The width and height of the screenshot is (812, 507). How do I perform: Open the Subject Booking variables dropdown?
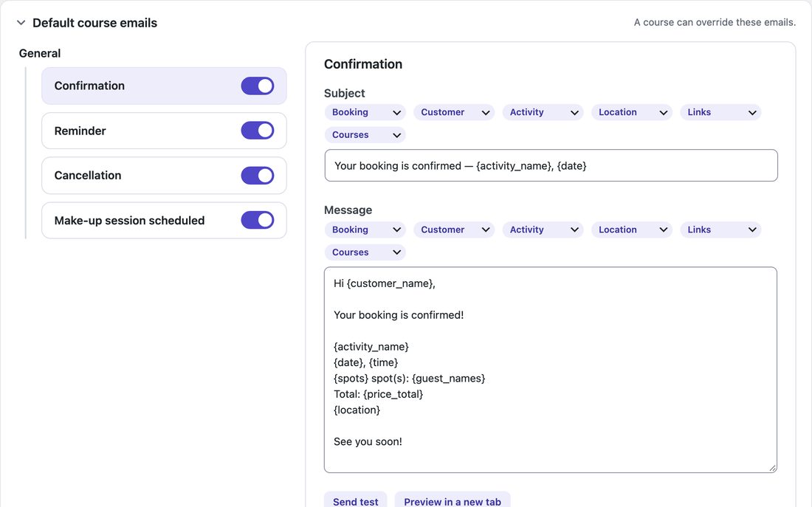[x=365, y=112]
